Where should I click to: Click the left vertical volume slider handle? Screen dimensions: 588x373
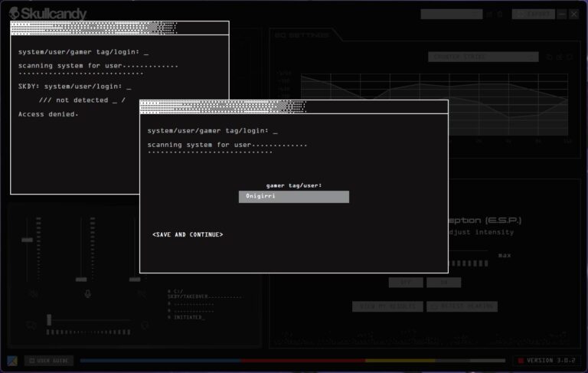[x=28, y=240]
